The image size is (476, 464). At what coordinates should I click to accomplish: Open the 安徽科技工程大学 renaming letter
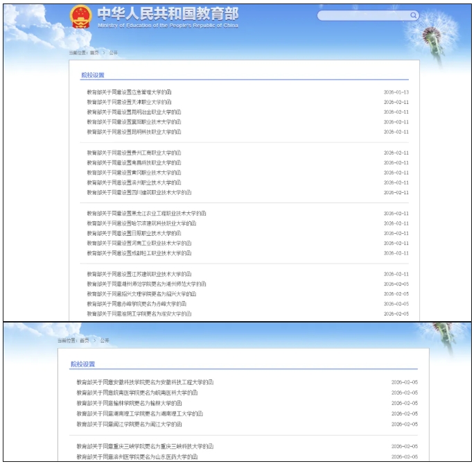[145, 382]
